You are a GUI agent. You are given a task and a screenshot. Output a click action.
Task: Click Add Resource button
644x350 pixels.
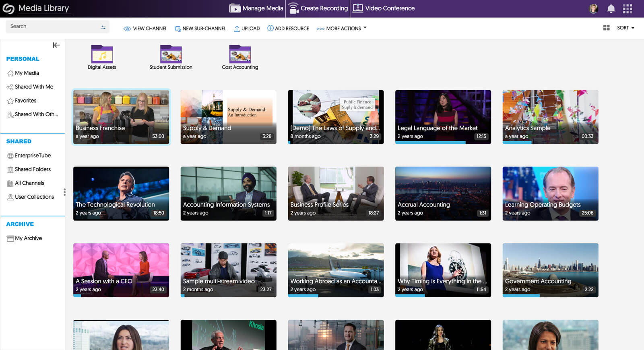[x=288, y=28]
